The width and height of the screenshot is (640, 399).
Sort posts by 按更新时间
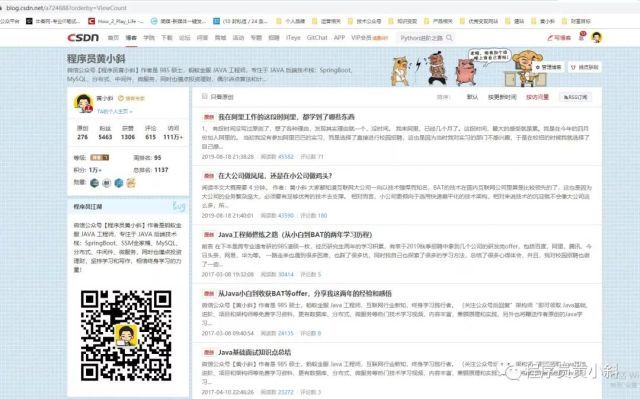(502, 97)
